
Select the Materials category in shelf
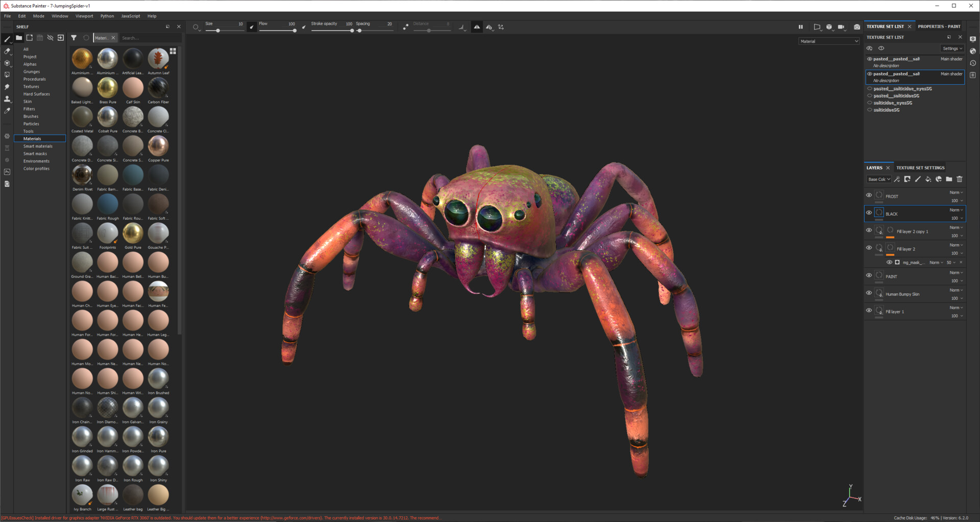pos(32,138)
